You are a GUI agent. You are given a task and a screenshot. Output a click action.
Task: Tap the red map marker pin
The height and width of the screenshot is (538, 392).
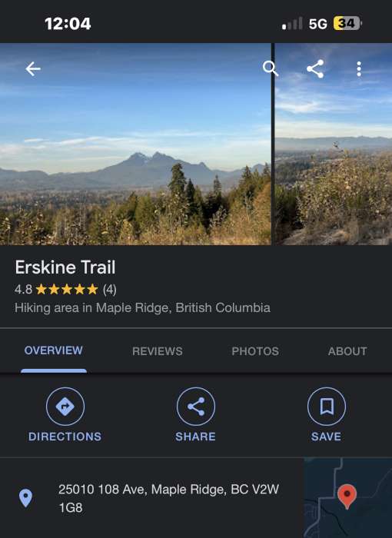[347, 496]
